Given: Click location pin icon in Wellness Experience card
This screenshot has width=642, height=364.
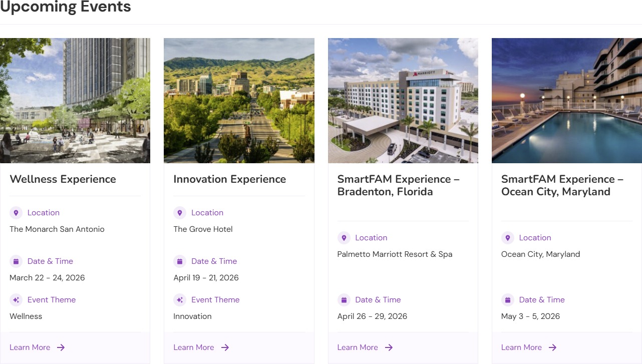Looking at the screenshot, I should (16, 213).
